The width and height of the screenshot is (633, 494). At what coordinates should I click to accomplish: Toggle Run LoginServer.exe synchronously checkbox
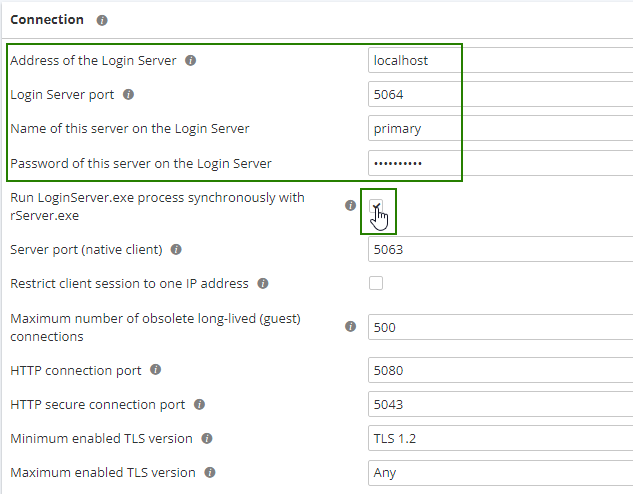click(x=376, y=206)
